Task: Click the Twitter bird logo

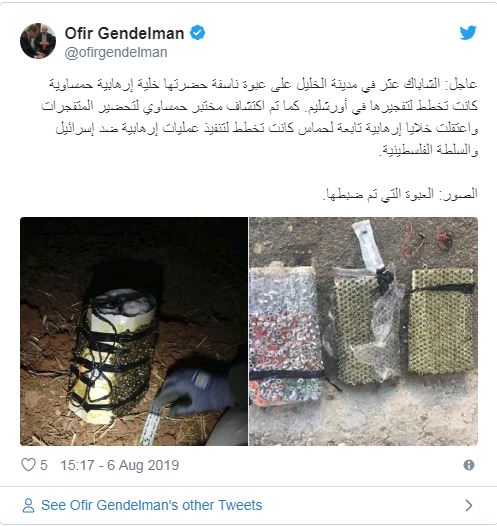Action: tap(468, 33)
